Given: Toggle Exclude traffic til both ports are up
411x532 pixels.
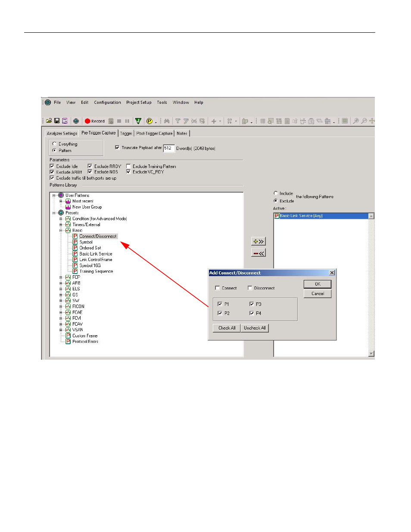Looking at the screenshot, I should click(52, 178).
